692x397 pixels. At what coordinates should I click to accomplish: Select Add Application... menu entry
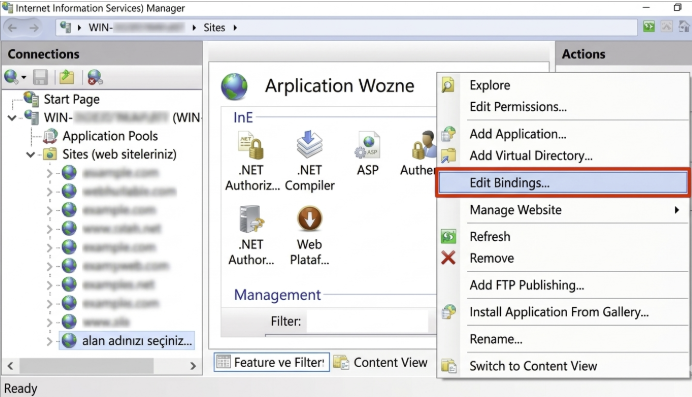tap(518, 134)
